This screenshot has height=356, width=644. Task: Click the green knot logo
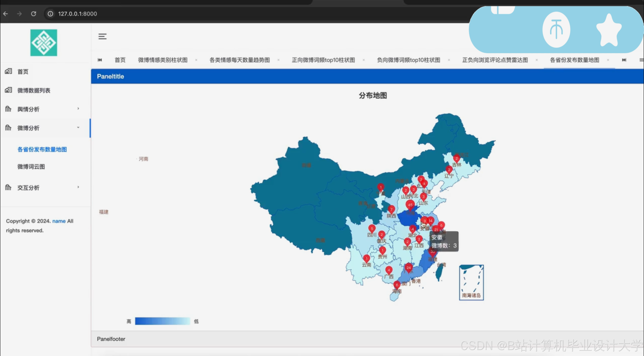click(x=44, y=43)
